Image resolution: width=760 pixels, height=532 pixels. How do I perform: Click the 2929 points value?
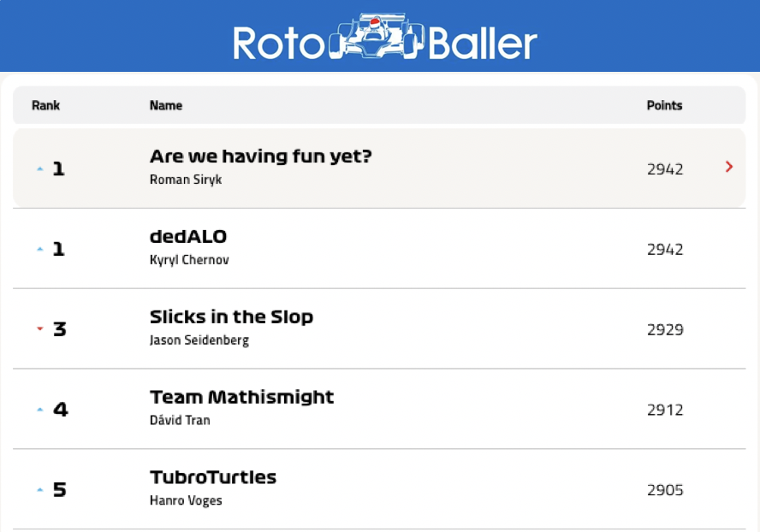click(x=665, y=329)
